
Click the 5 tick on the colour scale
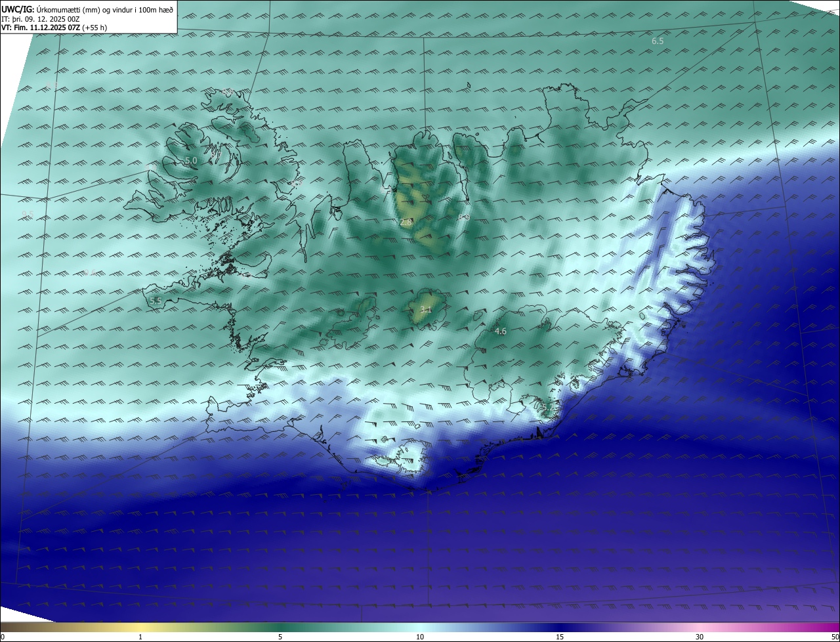coord(280,637)
